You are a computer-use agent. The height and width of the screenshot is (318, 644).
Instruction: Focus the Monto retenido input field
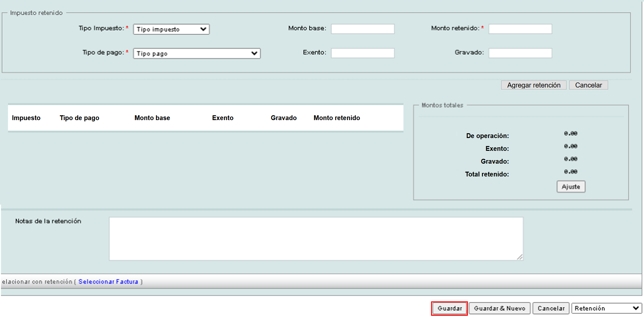click(520, 29)
